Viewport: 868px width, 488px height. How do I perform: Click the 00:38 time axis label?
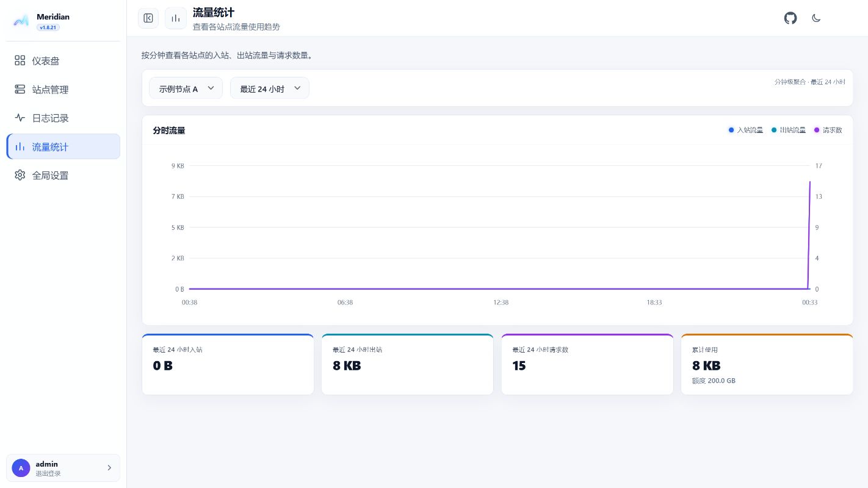pyautogui.click(x=190, y=303)
